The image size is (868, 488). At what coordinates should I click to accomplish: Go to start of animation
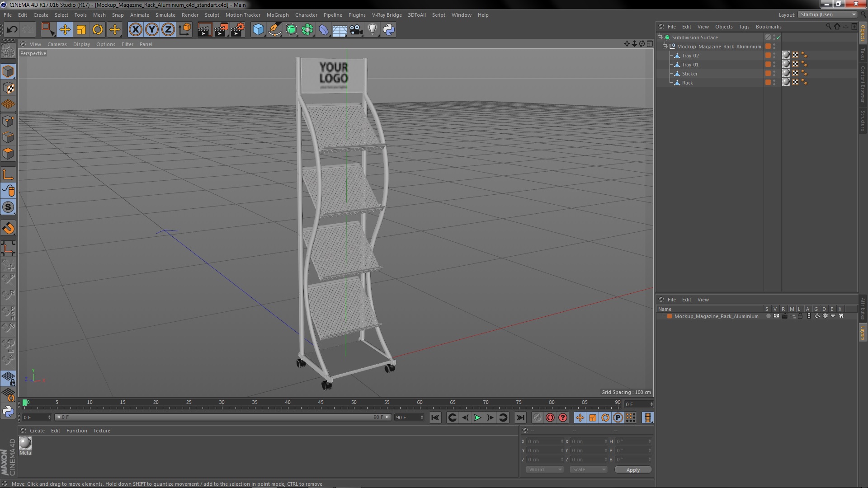point(435,418)
